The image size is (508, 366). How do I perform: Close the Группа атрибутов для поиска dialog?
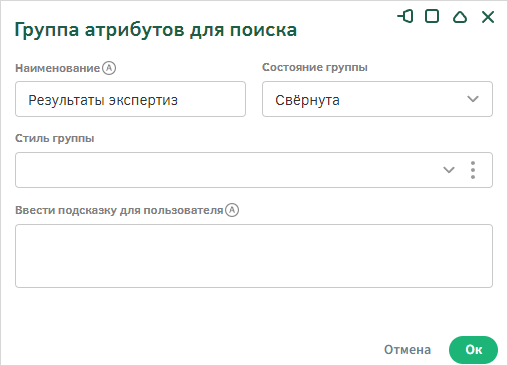tap(488, 17)
